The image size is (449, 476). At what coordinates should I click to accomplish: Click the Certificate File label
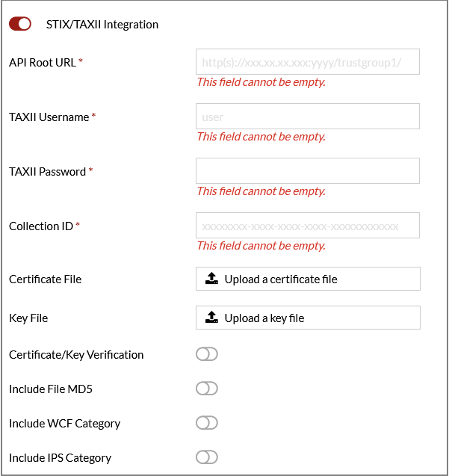(45, 279)
